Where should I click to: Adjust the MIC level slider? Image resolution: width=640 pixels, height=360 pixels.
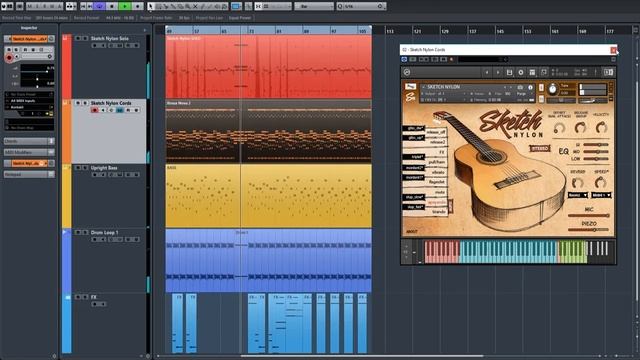[588, 216]
